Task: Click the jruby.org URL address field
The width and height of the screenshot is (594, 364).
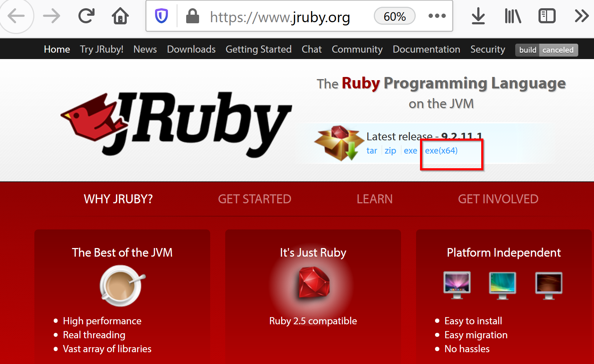Action: click(280, 17)
